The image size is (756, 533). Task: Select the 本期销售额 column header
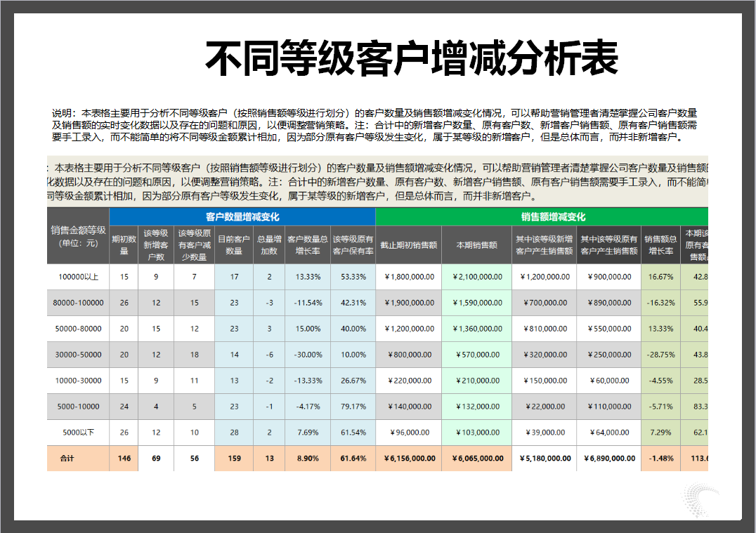point(476,245)
